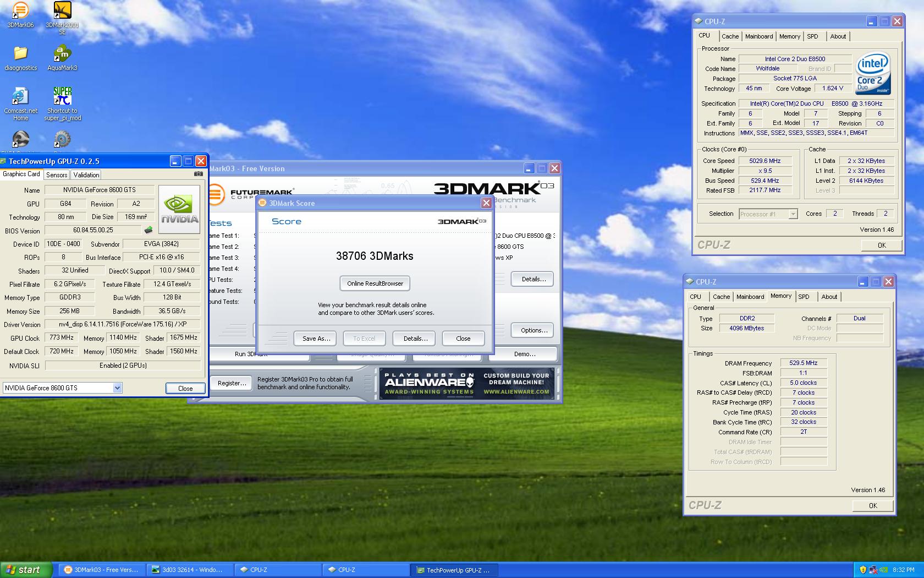The image size is (924, 578).
Task: Click the 38706 3DMarks score text
Action: 375,256
